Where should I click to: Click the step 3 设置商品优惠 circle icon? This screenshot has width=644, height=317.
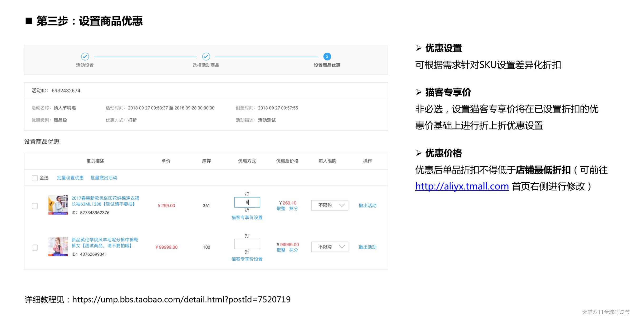[327, 56]
